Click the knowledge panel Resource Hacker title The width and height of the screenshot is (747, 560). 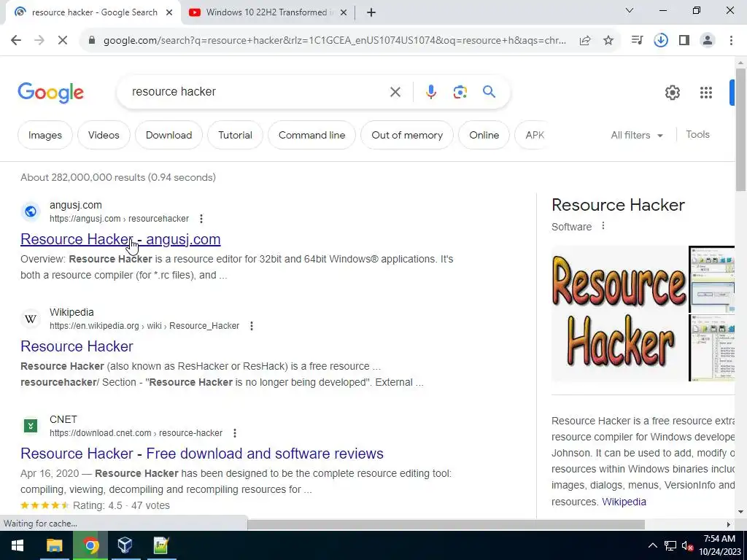[x=618, y=205]
